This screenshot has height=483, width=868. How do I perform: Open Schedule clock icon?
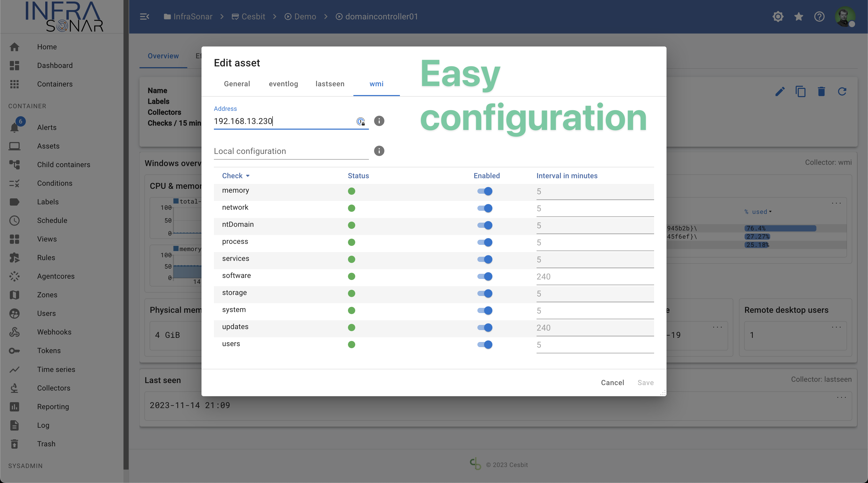(14, 220)
